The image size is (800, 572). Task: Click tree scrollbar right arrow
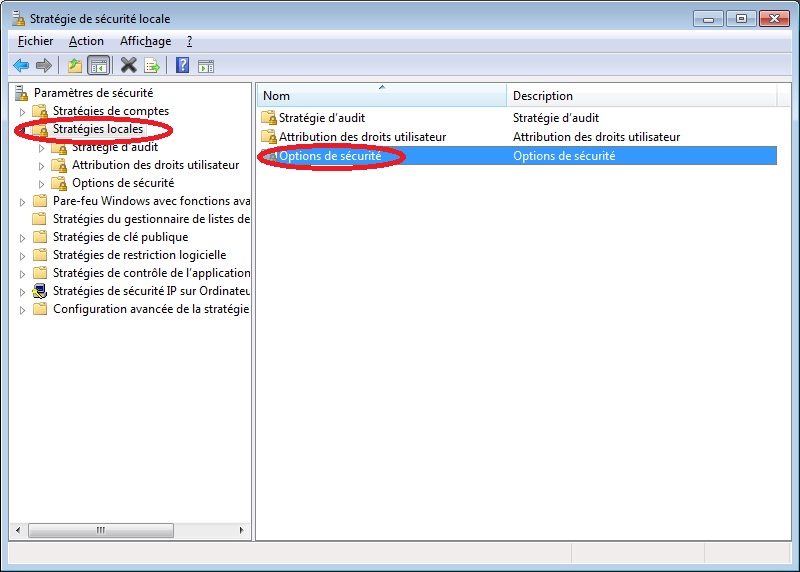241,530
